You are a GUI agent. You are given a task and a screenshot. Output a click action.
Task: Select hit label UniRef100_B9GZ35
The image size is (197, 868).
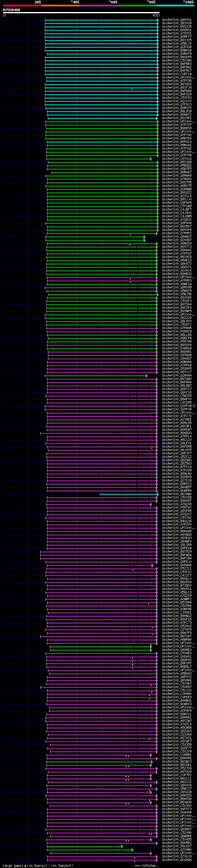click(176, 26)
